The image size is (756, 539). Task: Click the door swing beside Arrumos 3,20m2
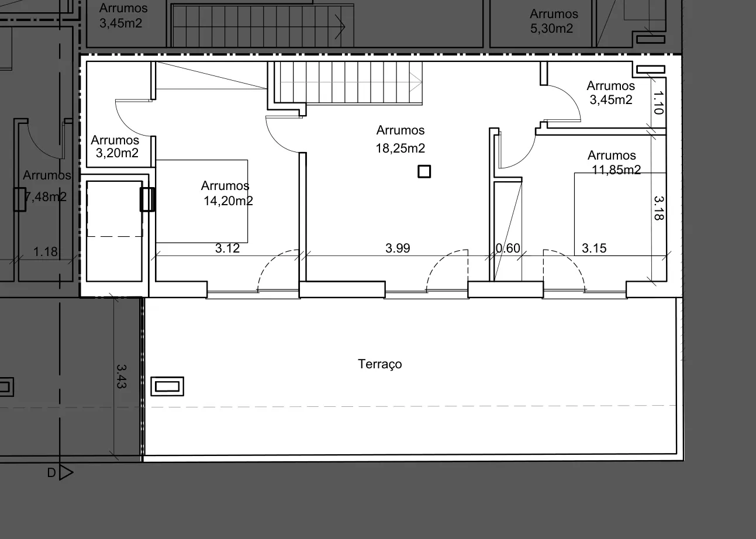133,117
